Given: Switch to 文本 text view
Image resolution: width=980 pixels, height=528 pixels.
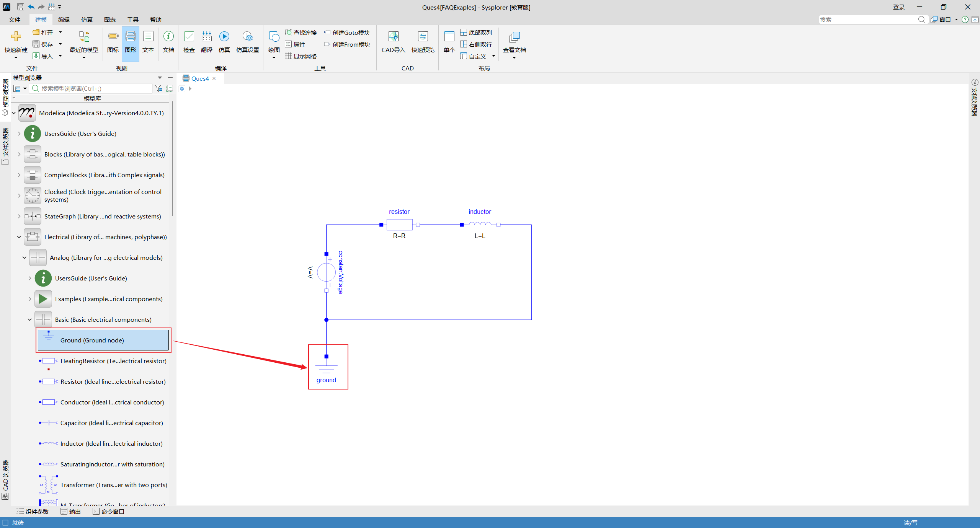Looking at the screenshot, I should (x=148, y=37).
